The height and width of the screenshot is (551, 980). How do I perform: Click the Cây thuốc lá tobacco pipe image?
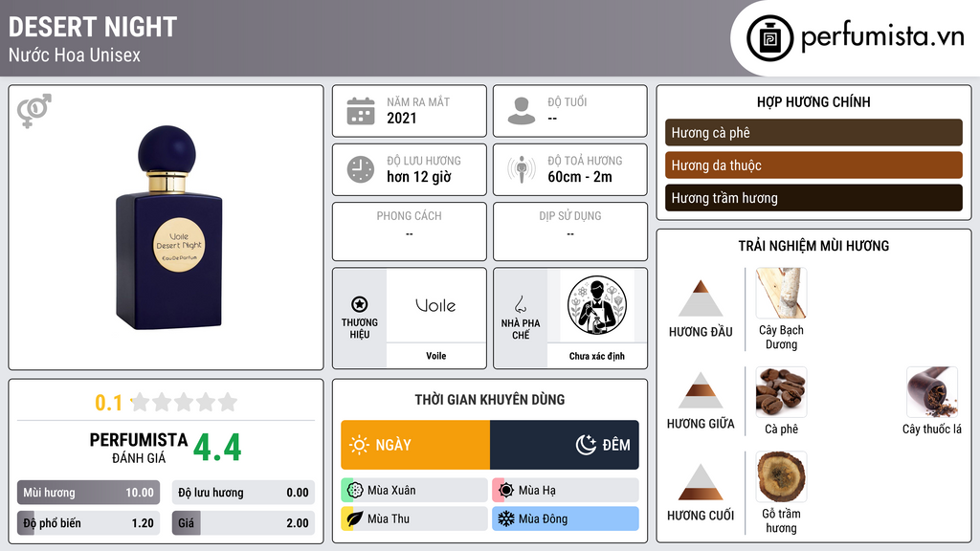coord(932,391)
